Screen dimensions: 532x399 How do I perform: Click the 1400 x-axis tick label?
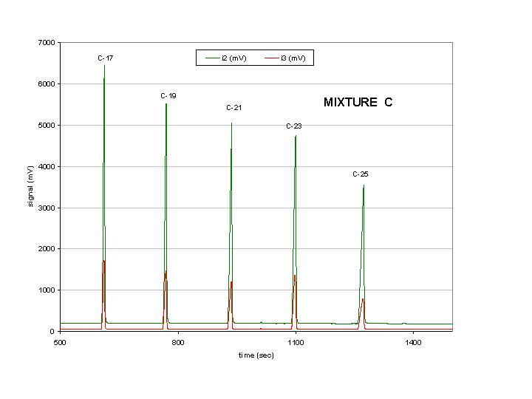[x=413, y=342]
